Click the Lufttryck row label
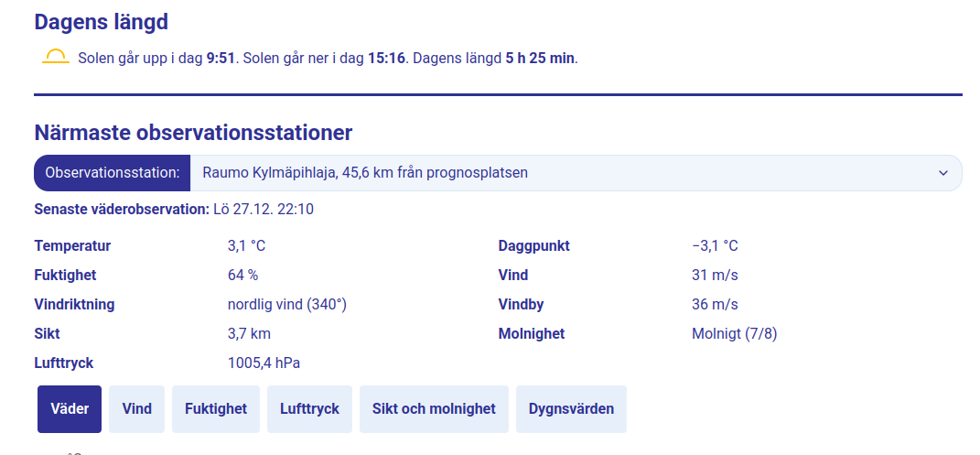Image resolution: width=980 pixels, height=455 pixels. [x=64, y=363]
